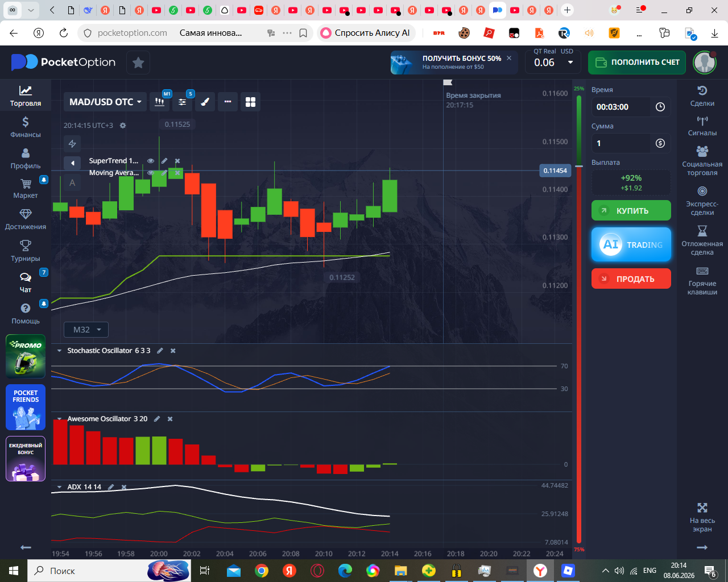Screen dimensions: 728x582
Task: Toggle the A text label tool
Action: (x=72, y=183)
